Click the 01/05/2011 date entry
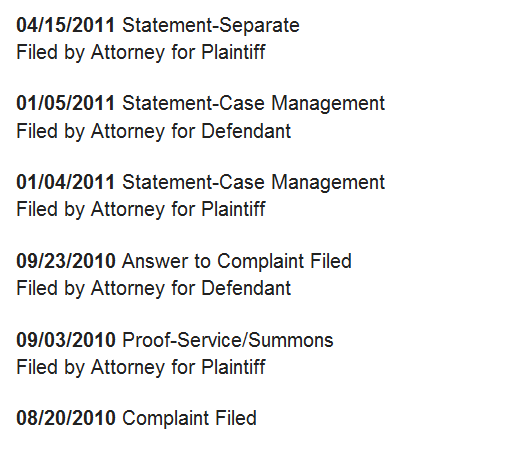The width and height of the screenshot is (520, 458). point(66,103)
